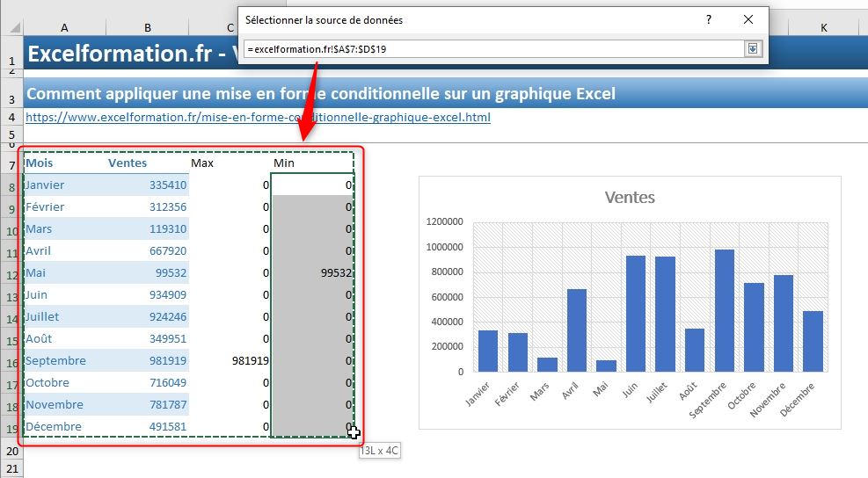Click the help question mark in dialog
The width and height of the screenshot is (868, 478).
[708, 20]
